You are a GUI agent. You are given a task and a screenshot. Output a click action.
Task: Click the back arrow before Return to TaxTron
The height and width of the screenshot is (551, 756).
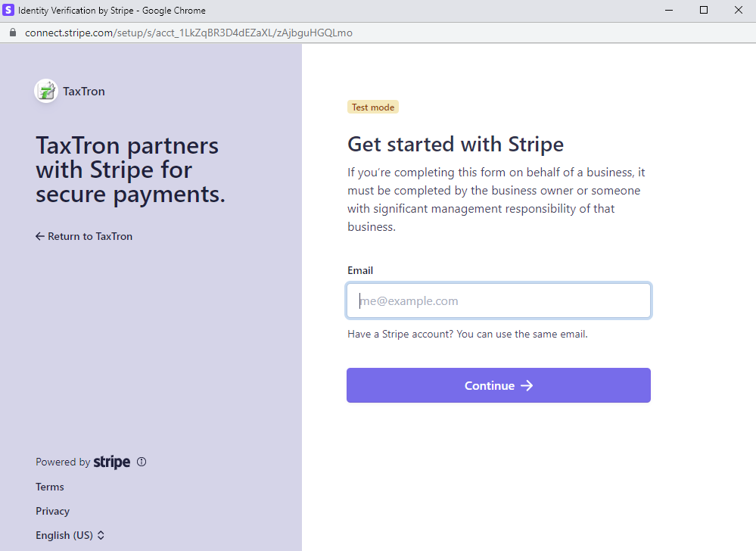point(40,236)
